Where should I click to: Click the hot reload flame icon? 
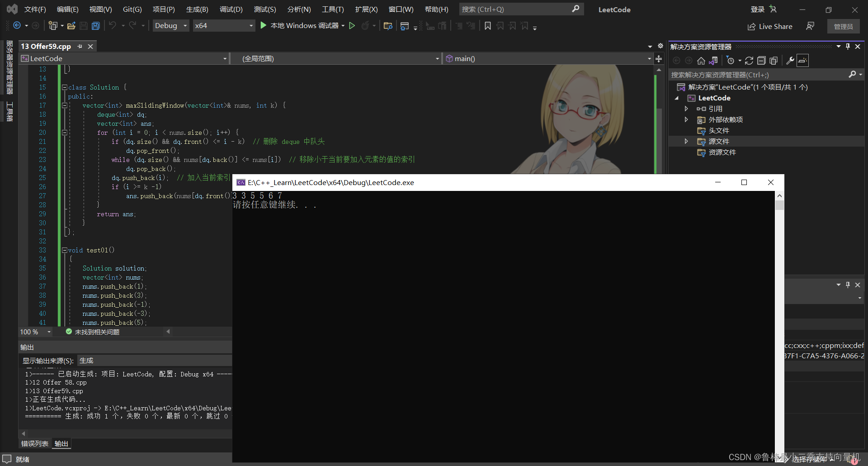(365, 26)
